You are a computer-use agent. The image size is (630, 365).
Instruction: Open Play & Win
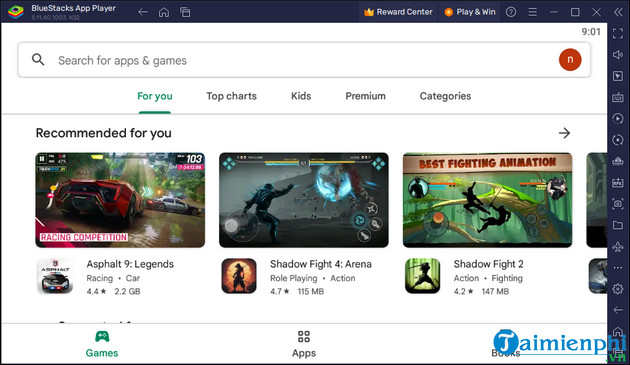pos(470,12)
